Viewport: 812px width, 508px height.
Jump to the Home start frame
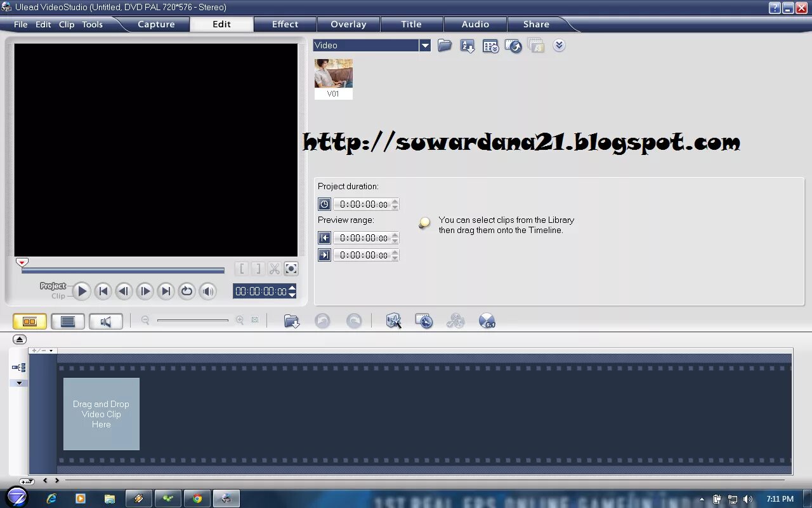click(103, 291)
